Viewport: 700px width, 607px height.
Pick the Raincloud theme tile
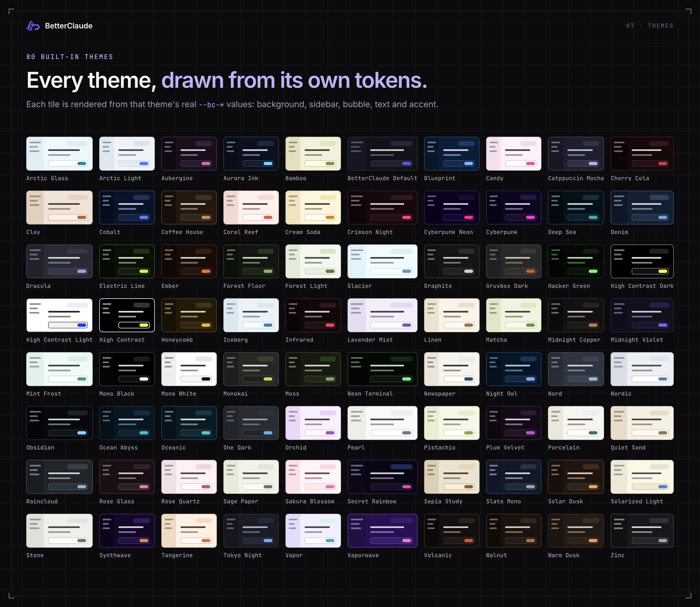(59, 477)
